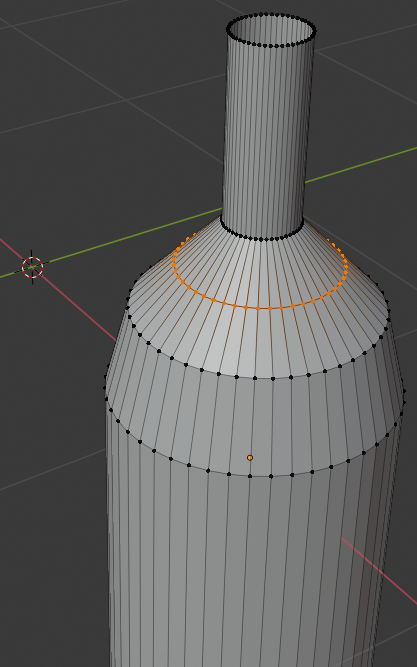Click the orange object origin dot

[250, 458]
